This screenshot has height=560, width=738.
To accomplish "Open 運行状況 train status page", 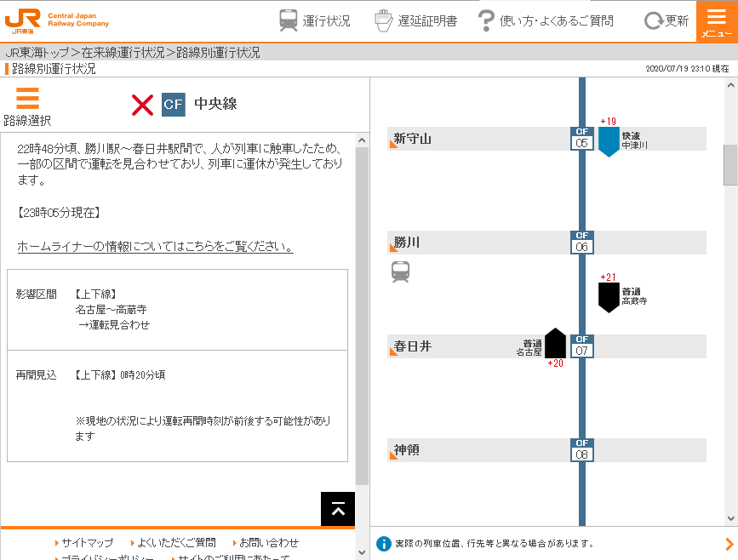I will [314, 20].
